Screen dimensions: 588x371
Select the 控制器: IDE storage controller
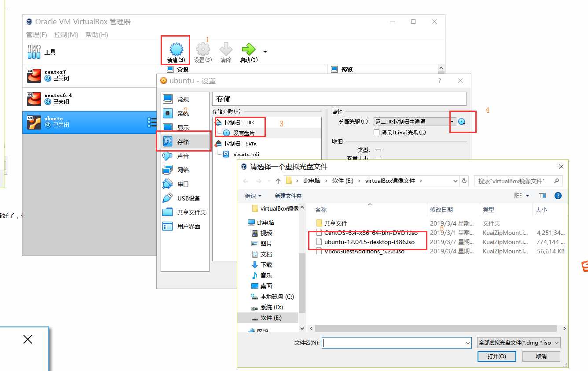pos(239,122)
